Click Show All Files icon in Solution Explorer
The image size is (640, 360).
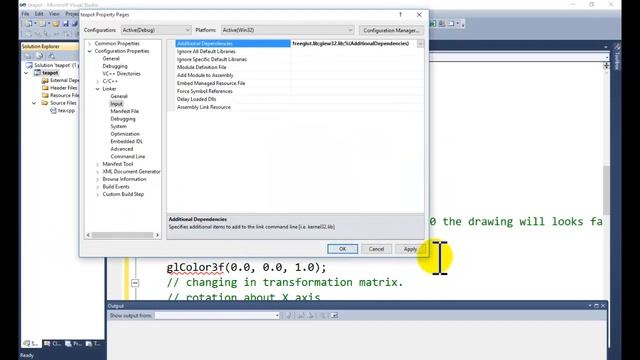click(40, 56)
